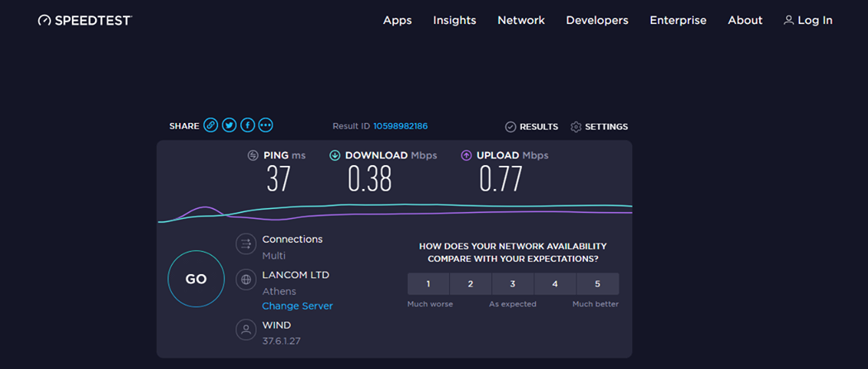
Task: Copy the share link icon
Action: coord(211,125)
